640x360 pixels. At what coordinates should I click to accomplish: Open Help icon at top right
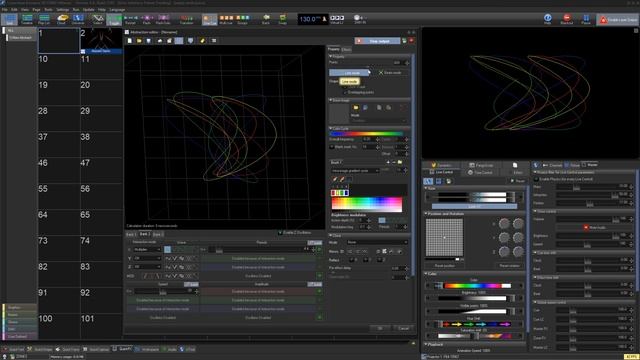coord(548,19)
